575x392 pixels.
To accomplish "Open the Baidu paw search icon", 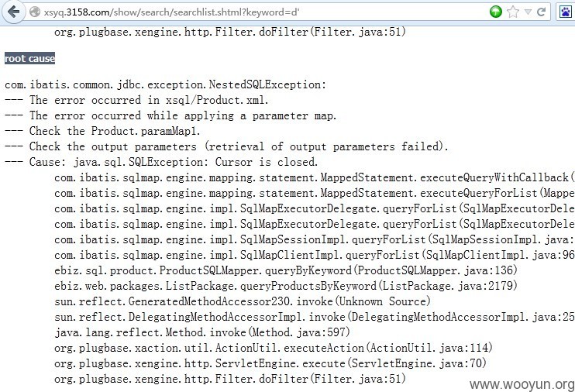I will (565, 12).
